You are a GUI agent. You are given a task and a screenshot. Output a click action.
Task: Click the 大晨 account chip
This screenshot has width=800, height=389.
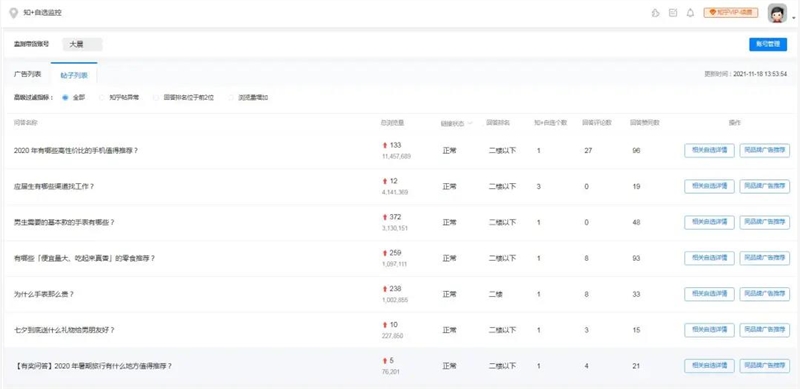coord(83,44)
